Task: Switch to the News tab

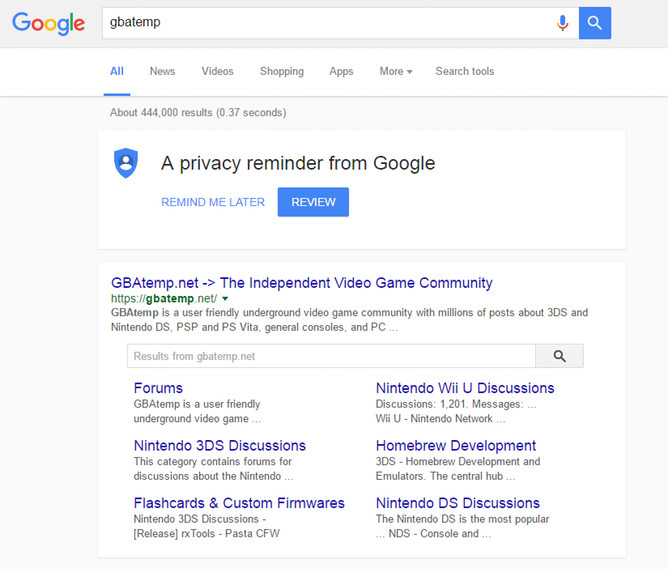Action: point(162,72)
